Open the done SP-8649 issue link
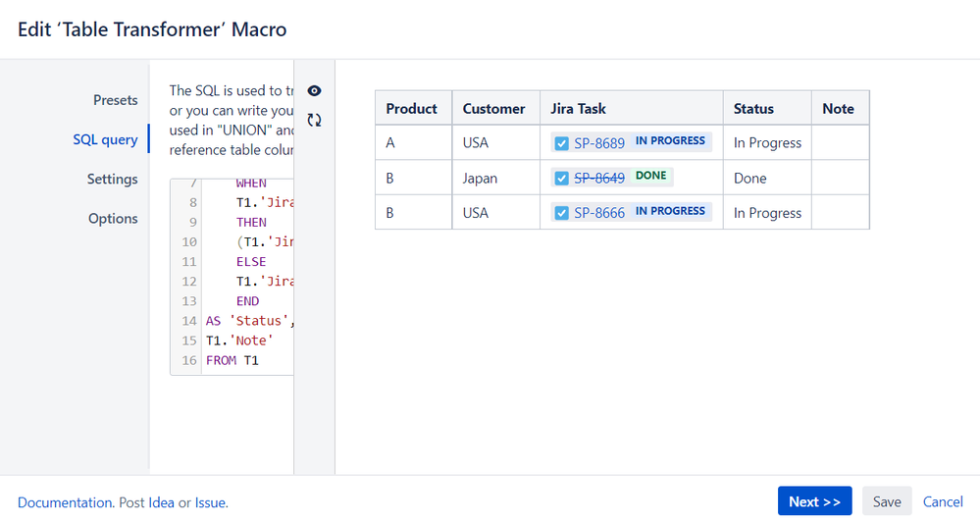This screenshot has height=524, width=980. click(x=599, y=179)
